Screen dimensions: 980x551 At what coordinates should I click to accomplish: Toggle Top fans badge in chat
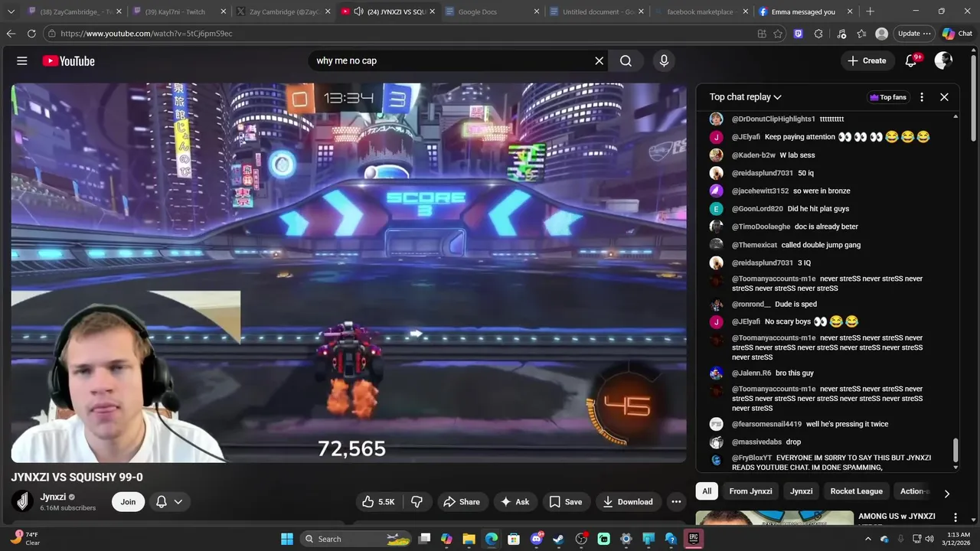[x=888, y=97]
